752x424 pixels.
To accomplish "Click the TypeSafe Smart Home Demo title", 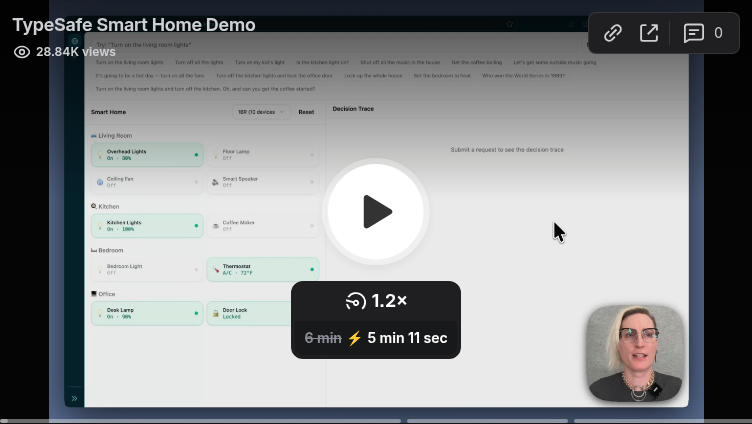I will 134,25.
